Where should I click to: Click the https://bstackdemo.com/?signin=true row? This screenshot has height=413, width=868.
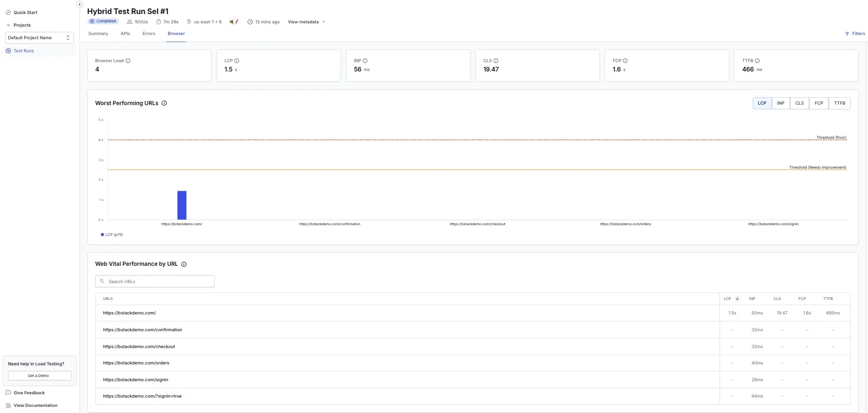pyautogui.click(x=473, y=396)
